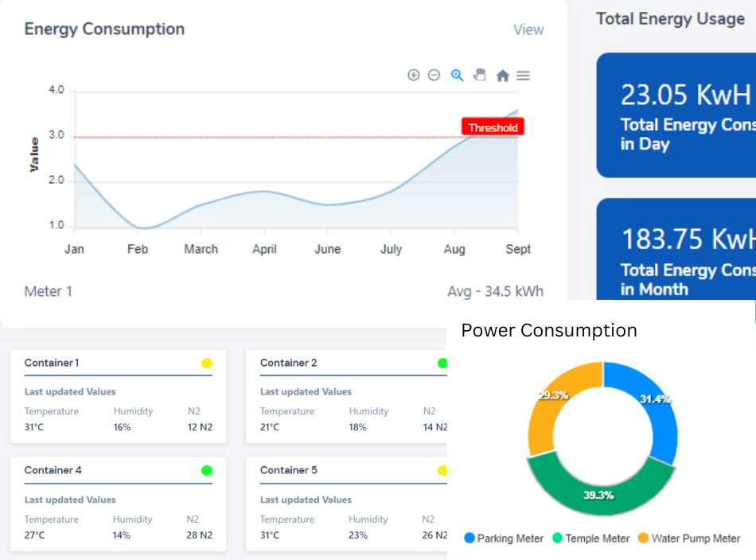
Task: Toggle Temple Meter legend entry
Action: click(x=591, y=539)
